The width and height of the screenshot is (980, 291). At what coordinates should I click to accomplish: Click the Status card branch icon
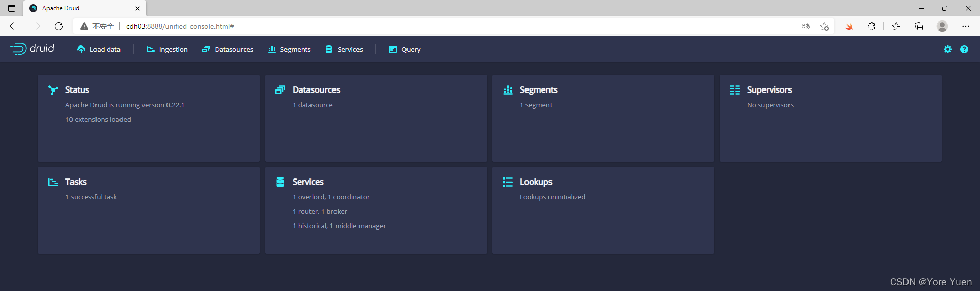point(53,90)
